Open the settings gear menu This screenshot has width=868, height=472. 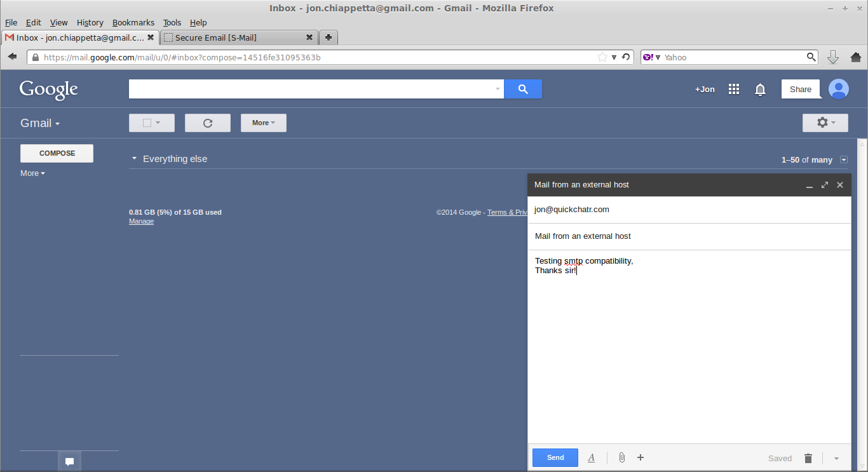coord(825,123)
